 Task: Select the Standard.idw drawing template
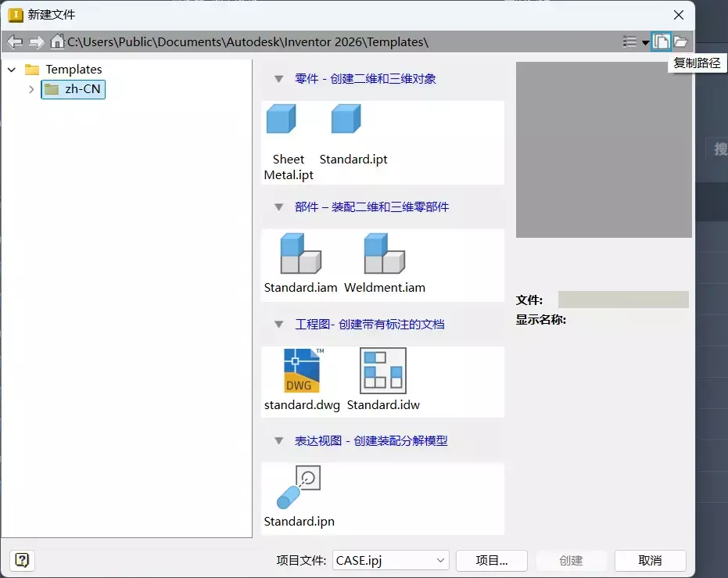click(383, 380)
